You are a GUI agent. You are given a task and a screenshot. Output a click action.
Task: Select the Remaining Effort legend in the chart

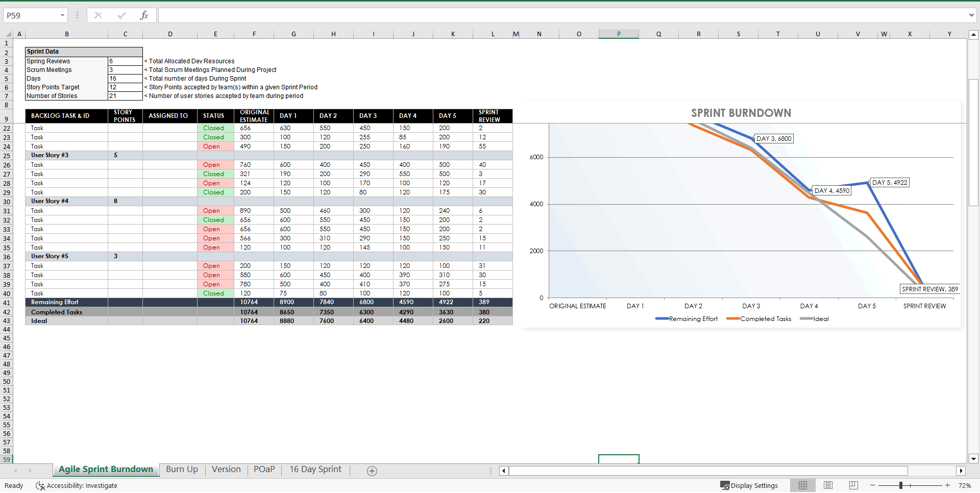pyautogui.click(x=687, y=318)
